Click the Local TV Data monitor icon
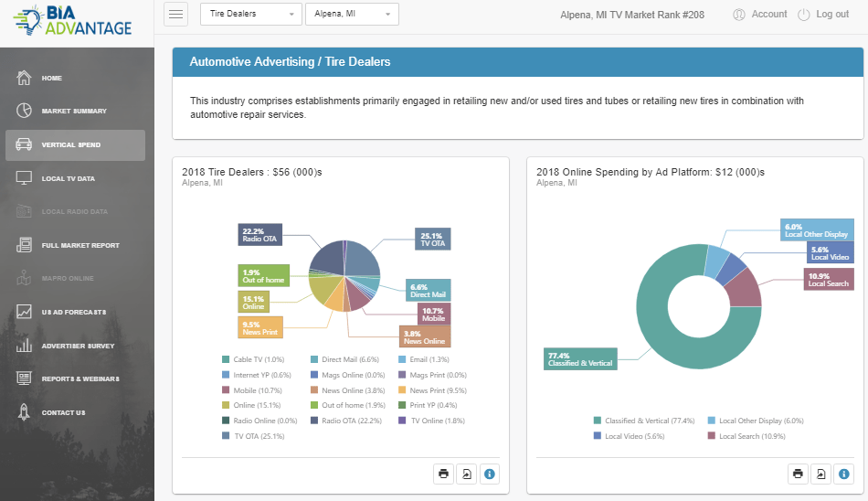This screenshot has height=501, width=868. 24,178
